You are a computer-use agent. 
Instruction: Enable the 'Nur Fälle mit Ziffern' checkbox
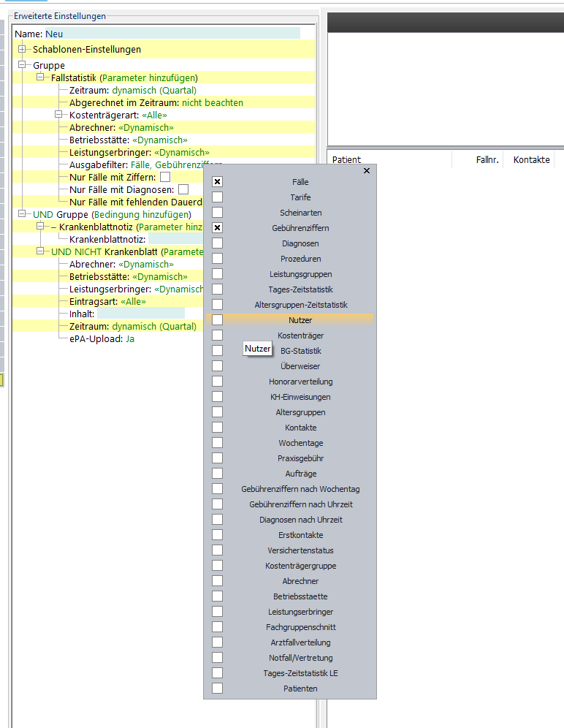(165, 177)
